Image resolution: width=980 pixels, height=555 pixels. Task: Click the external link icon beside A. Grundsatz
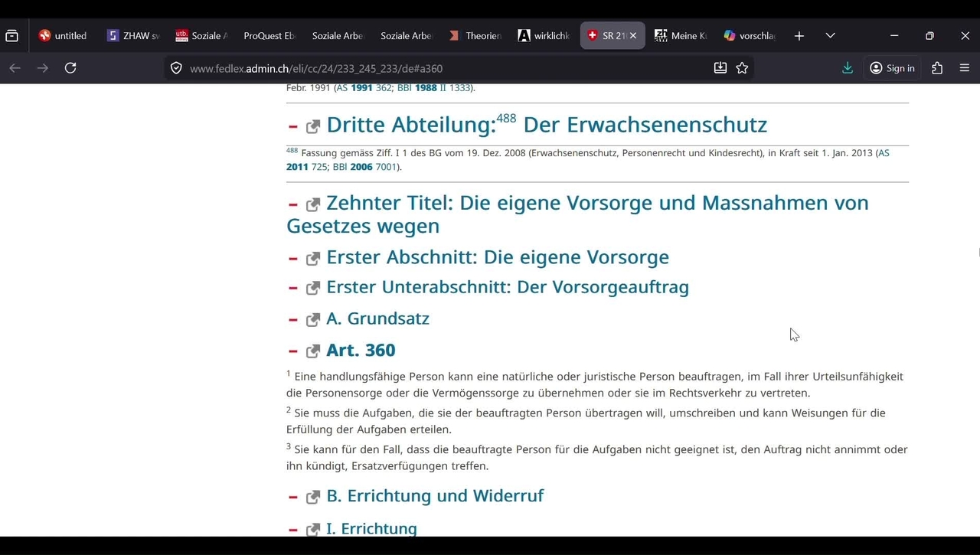pyautogui.click(x=313, y=320)
